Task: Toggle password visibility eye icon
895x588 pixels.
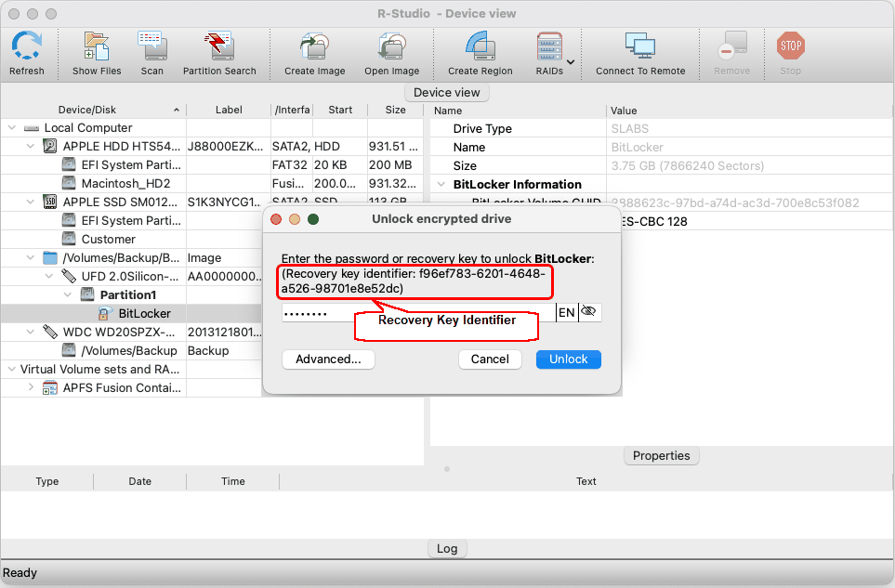Action: coord(588,312)
